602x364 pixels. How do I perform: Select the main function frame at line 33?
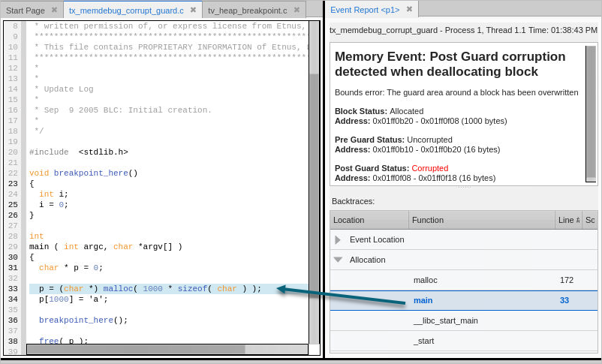click(423, 300)
